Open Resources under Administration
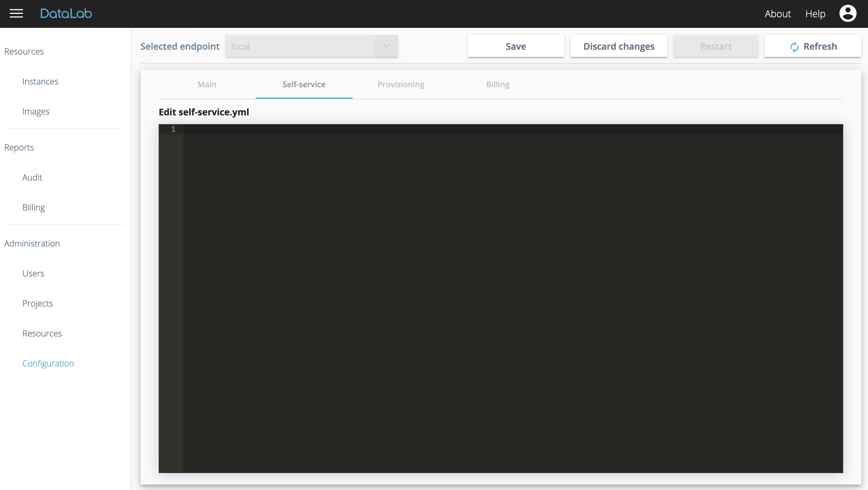868x490 pixels. [x=42, y=333]
